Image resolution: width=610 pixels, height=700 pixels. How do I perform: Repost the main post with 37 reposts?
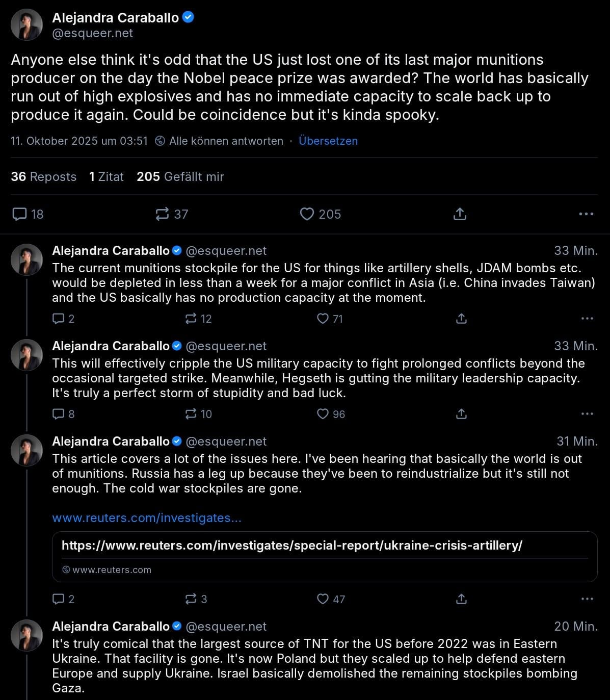point(163,214)
